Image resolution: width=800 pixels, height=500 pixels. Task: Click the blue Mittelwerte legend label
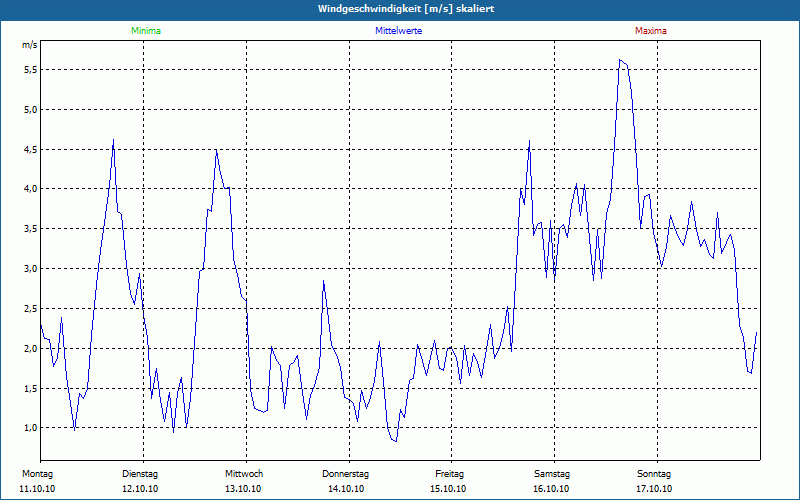398,31
